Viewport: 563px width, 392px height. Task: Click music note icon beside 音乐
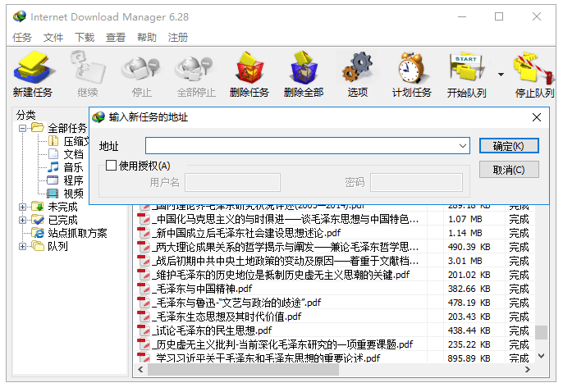(x=53, y=167)
